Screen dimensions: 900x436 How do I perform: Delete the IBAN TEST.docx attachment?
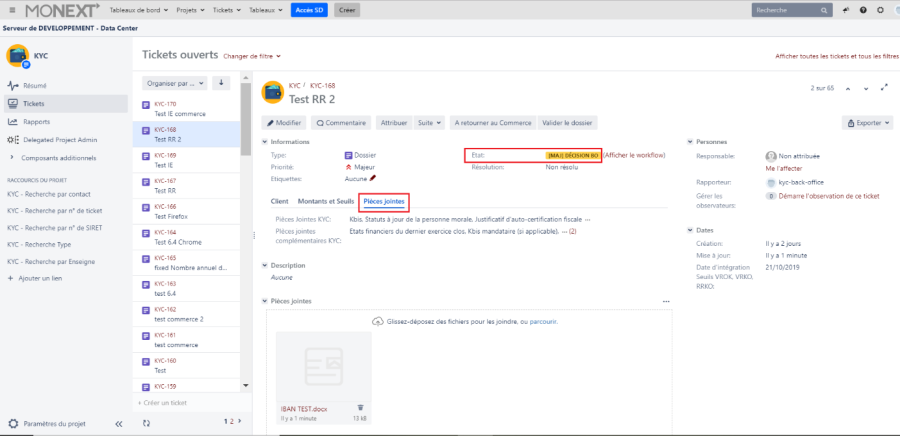click(361, 407)
